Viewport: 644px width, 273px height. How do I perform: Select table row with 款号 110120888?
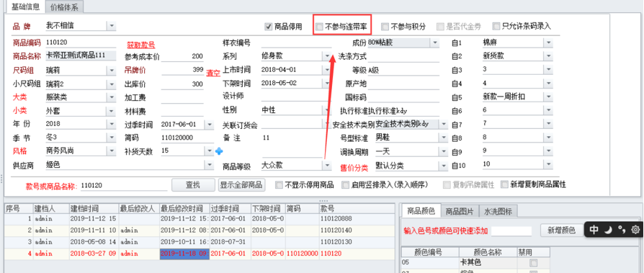[x=200, y=219]
